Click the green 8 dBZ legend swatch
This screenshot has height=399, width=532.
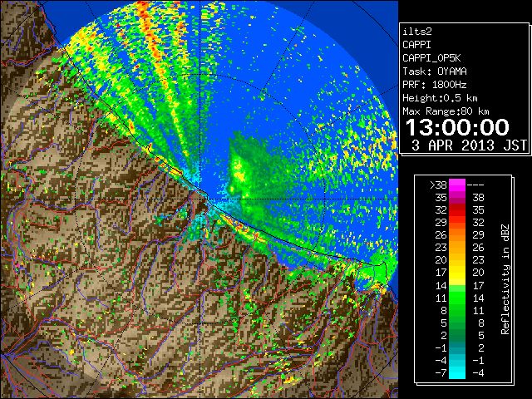tap(457, 310)
